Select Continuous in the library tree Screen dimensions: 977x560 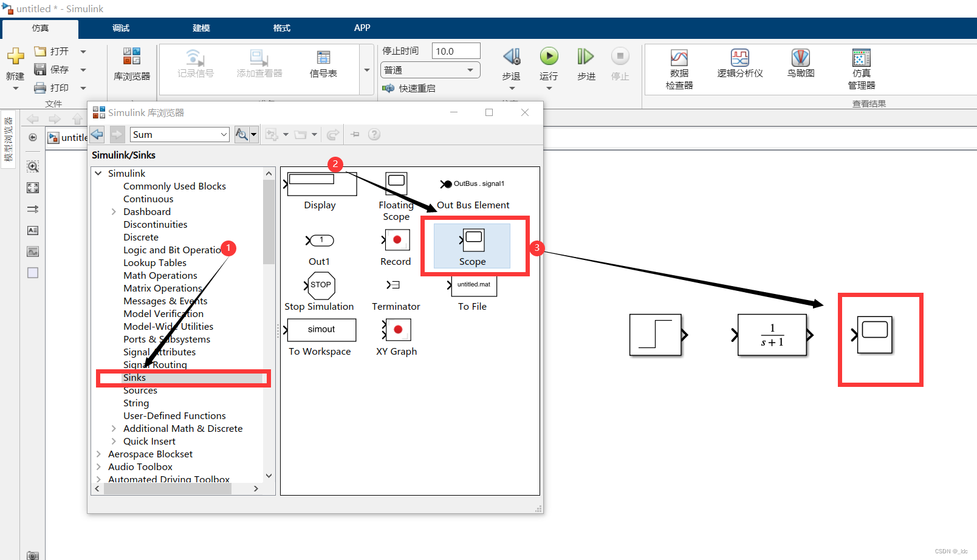click(x=148, y=199)
